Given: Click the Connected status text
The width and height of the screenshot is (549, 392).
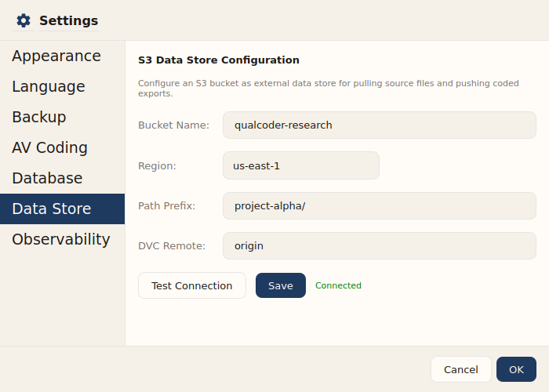Looking at the screenshot, I should pos(338,285).
